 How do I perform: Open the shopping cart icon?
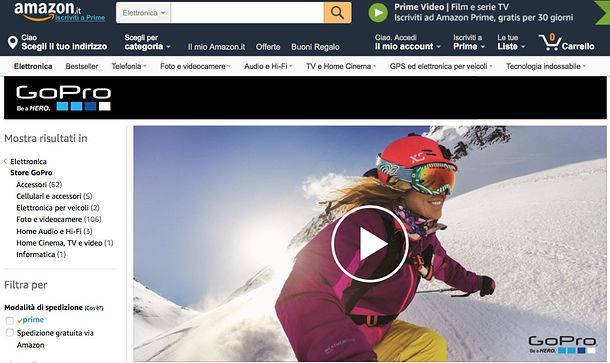tap(549, 42)
